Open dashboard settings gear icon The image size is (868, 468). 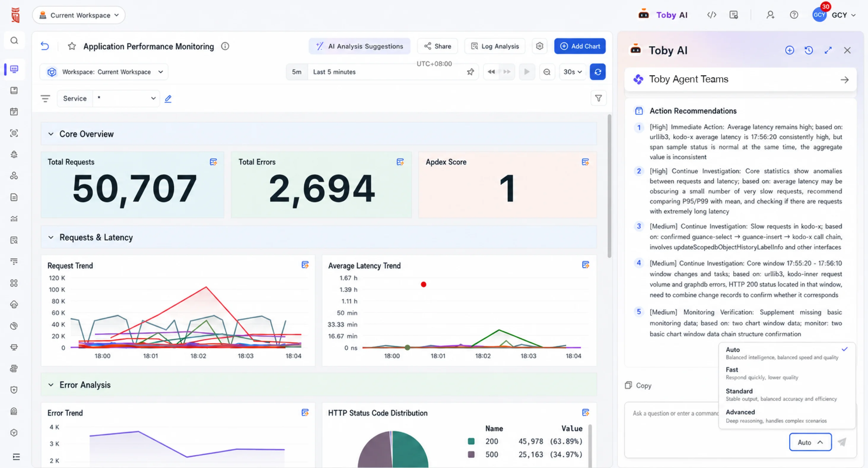click(x=540, y=46)
